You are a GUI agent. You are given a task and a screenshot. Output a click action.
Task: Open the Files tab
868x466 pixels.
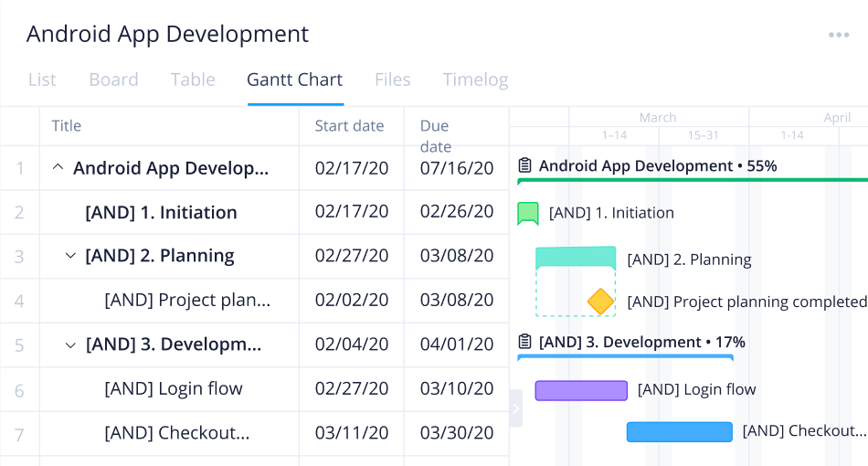click(x=392, y=79)
